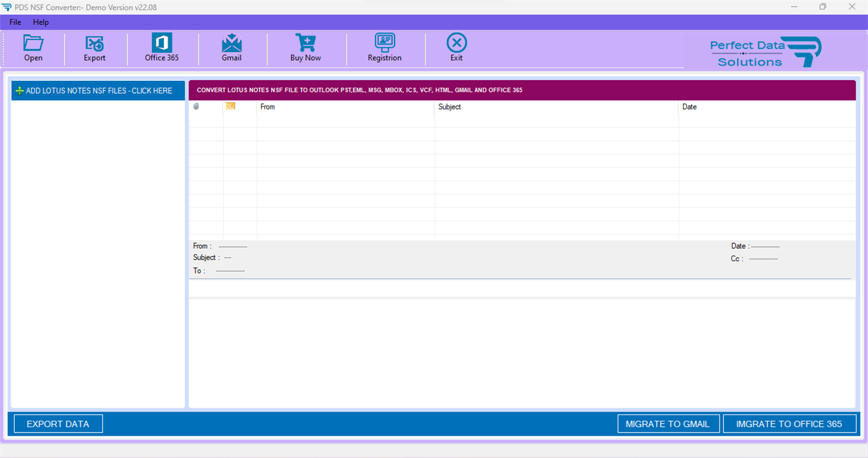Open the File menu
The height and width of the screenshot is (458, 868).
[14, 22]
